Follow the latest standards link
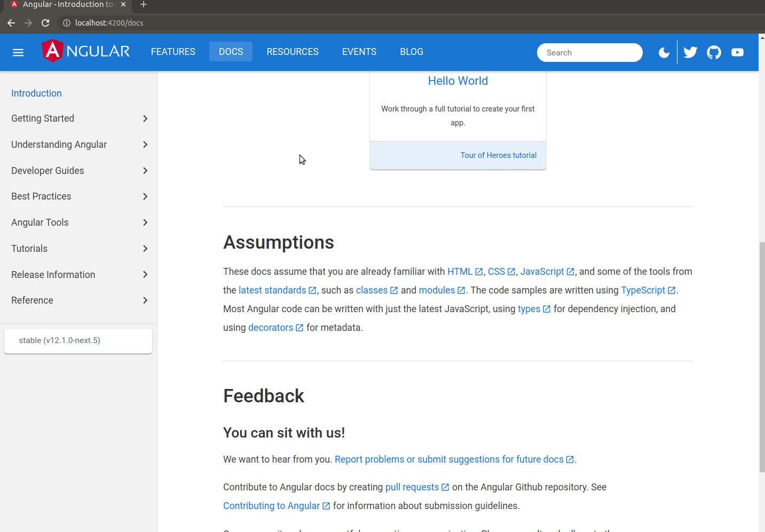 (277, 290)
